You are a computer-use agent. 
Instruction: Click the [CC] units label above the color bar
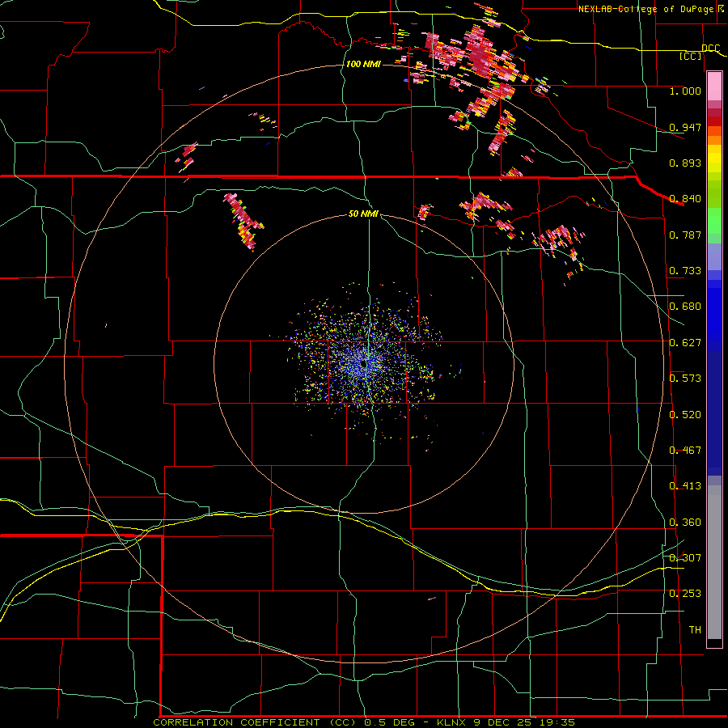coord(691,56)
